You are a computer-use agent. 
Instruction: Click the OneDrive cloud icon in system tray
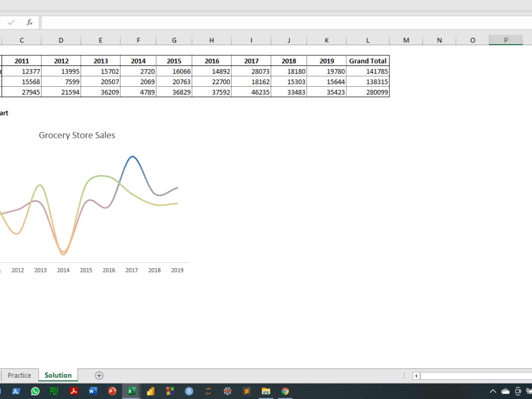(x=505, y=391)
